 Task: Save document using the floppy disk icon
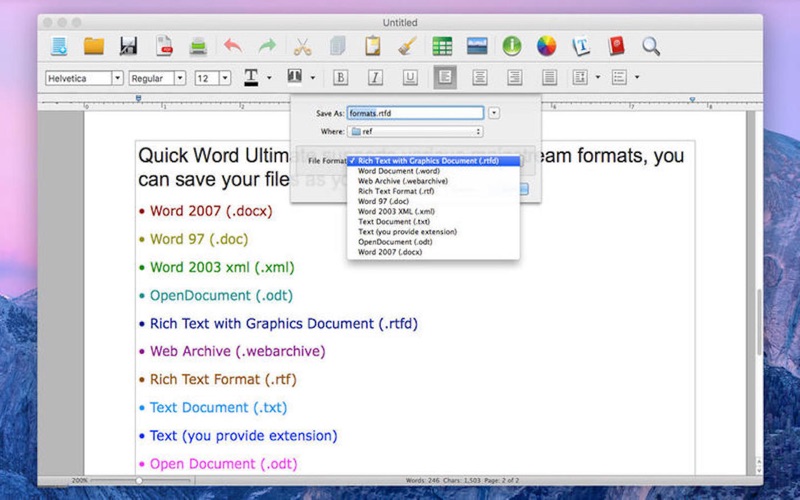click(129, 46)
